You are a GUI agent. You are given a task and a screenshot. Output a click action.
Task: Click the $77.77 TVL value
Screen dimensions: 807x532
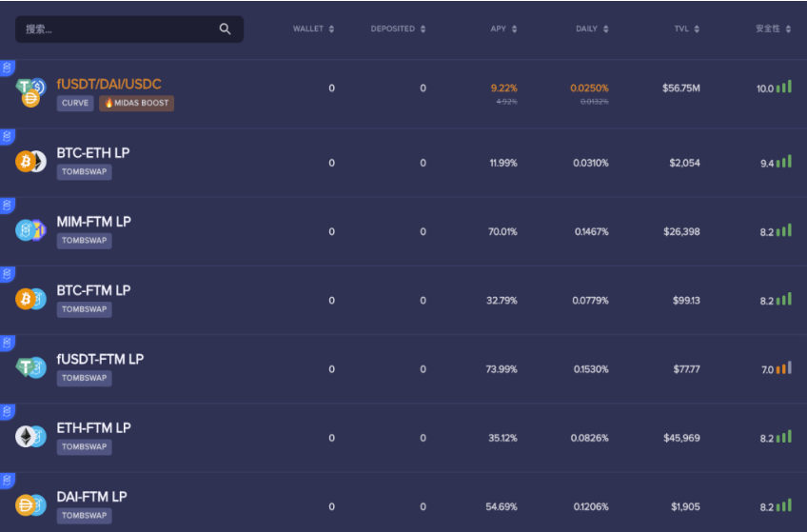click(x=686, y=369)
